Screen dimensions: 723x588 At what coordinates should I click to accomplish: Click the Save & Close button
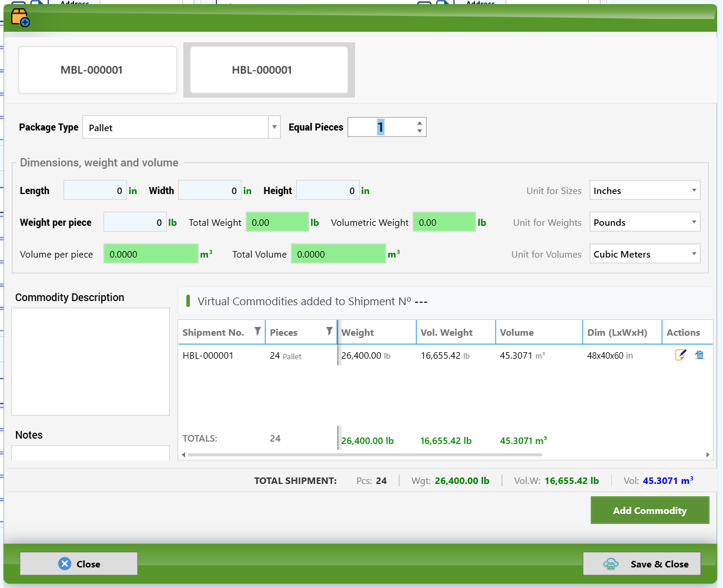click(642, 564)
